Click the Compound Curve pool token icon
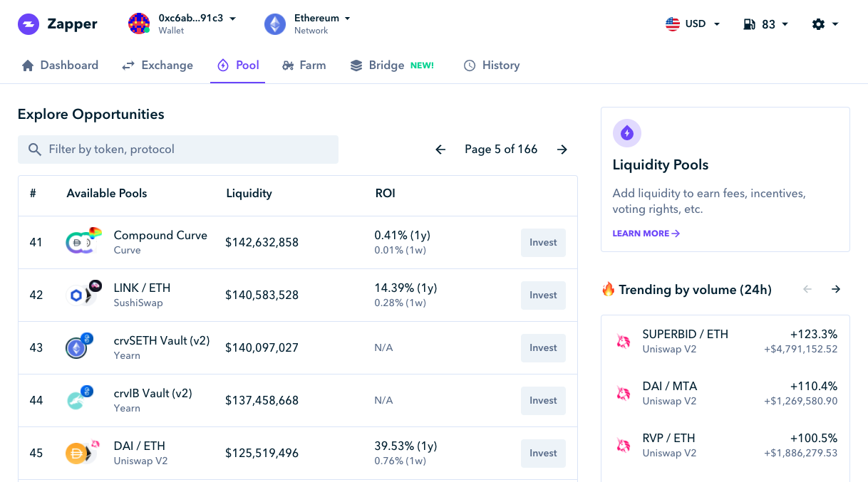 [x=81, y=242]
